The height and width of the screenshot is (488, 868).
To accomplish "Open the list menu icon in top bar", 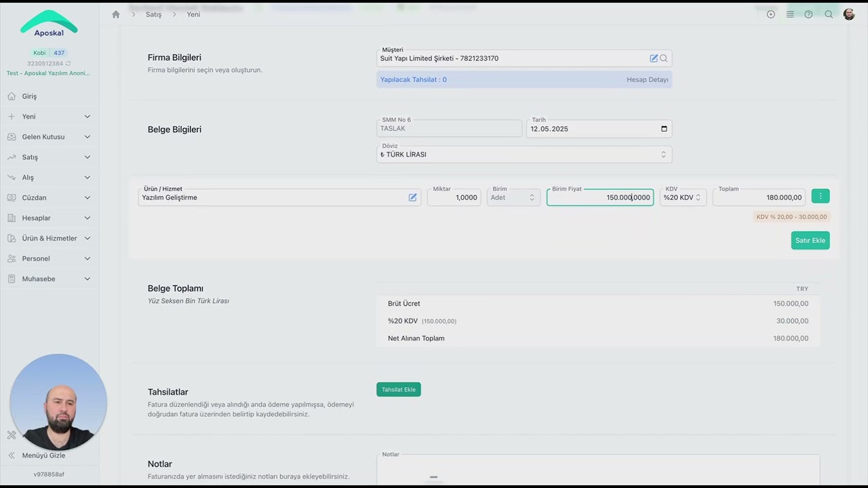I will [790, 14].
